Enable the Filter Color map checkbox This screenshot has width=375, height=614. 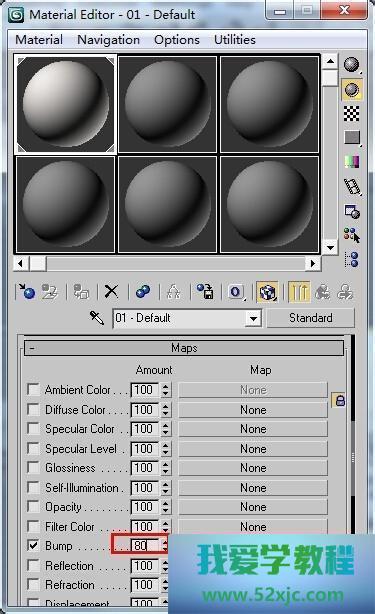coord(34,526)
